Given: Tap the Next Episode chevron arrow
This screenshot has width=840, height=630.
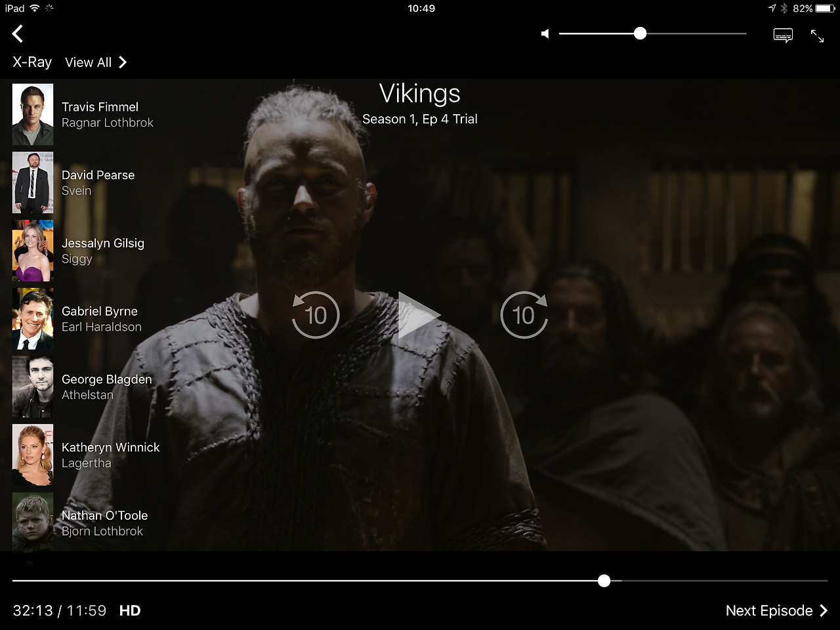Looking at the screenshot, I should (824, 611).
